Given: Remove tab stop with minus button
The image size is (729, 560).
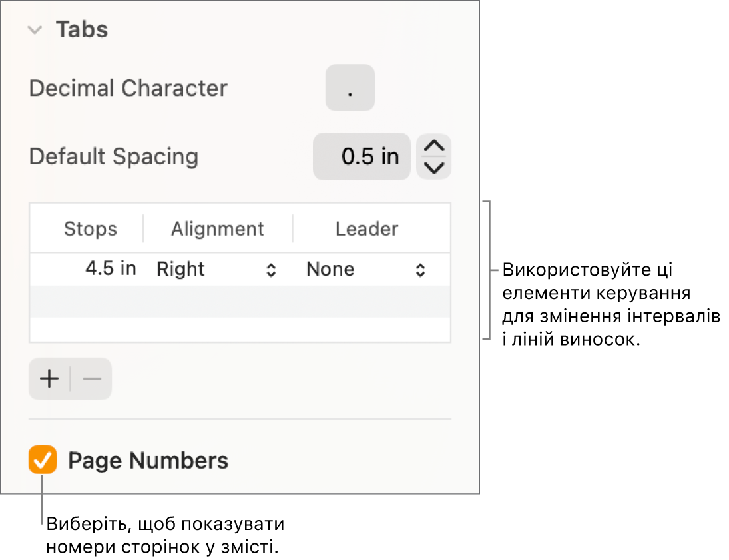Looking at the screenshot, I should [x=92, y=379].
